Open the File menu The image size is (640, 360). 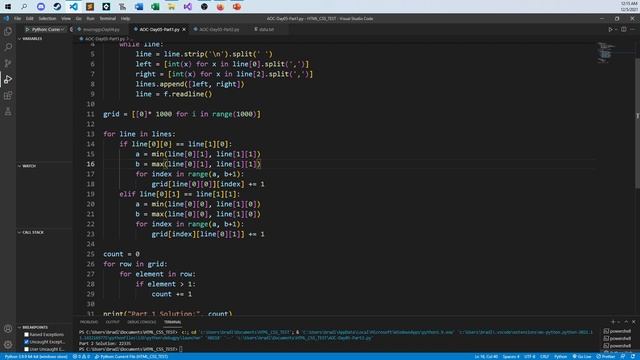pos(18,18)
